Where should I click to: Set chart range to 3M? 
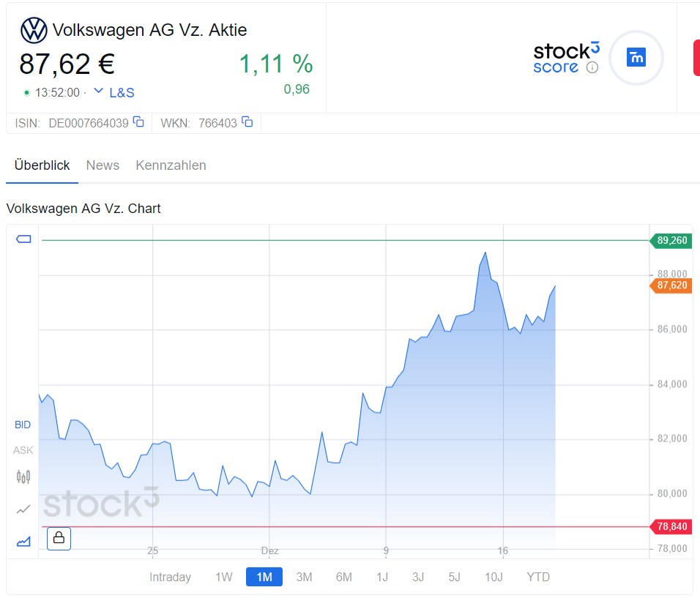[x=304, y=577]
